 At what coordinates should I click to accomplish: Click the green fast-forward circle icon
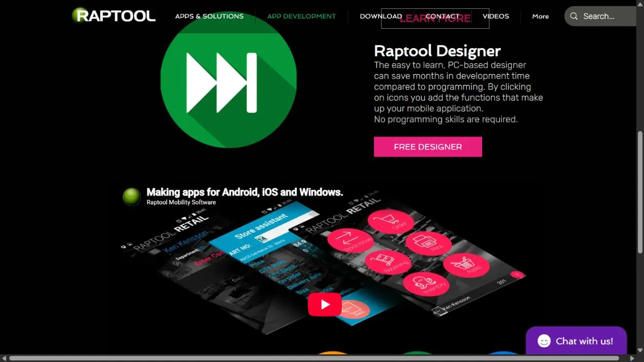228,80
